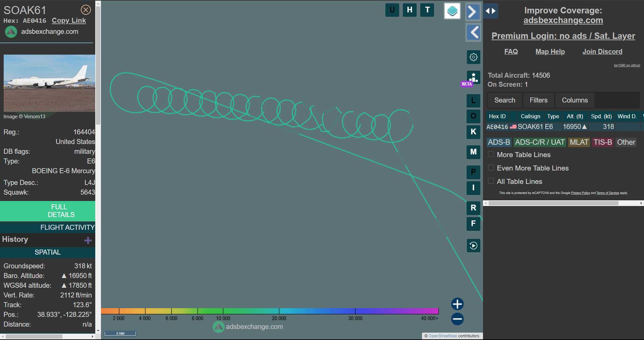The width and height of the screenshot is (644, 340).
Task: Toggle the L map option button
Action: click(x=473, y=100)
